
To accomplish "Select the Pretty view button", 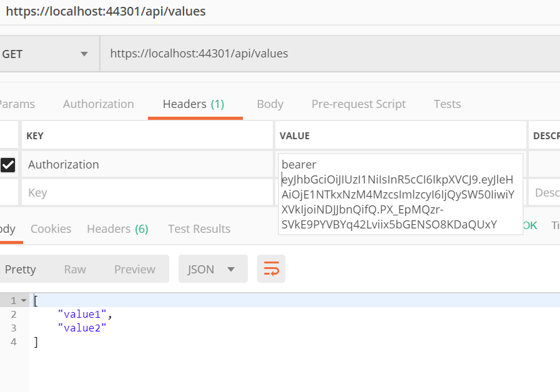I will (x=21, y=269).
